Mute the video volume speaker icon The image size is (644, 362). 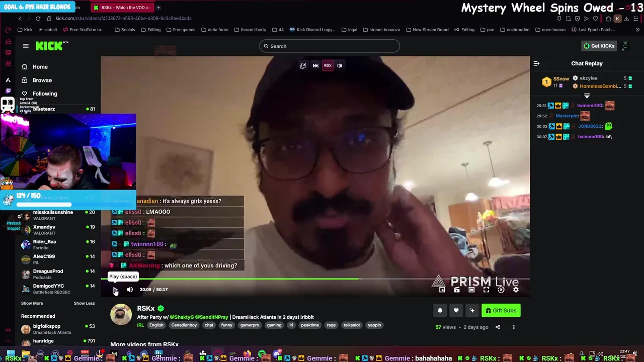tap(130, 290)
